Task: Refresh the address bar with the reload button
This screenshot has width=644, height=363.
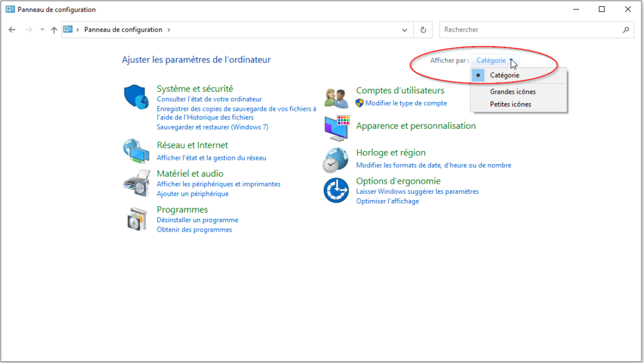Action: coord(423,30)
